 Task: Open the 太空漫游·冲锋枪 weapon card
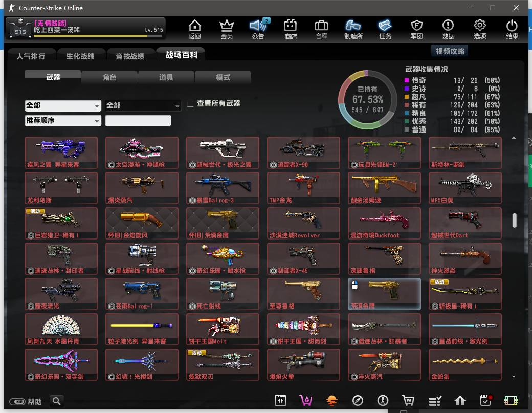click(x=142, y=153)
